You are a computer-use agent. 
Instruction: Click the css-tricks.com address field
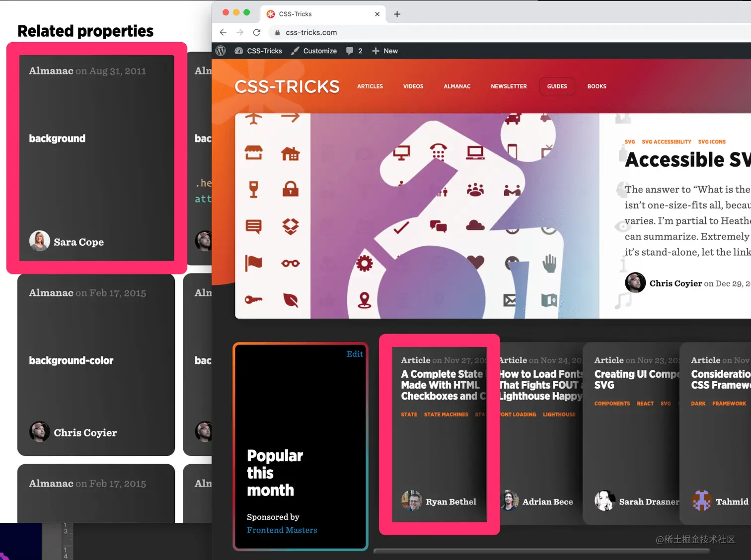click(311, 32)
